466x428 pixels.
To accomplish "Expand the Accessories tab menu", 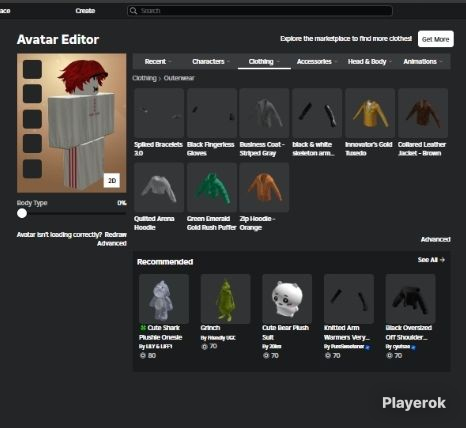I will [x=317, y=62].
